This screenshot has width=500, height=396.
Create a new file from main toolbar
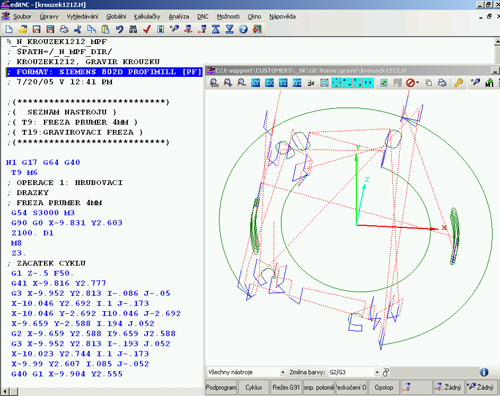tap(9, 29)
